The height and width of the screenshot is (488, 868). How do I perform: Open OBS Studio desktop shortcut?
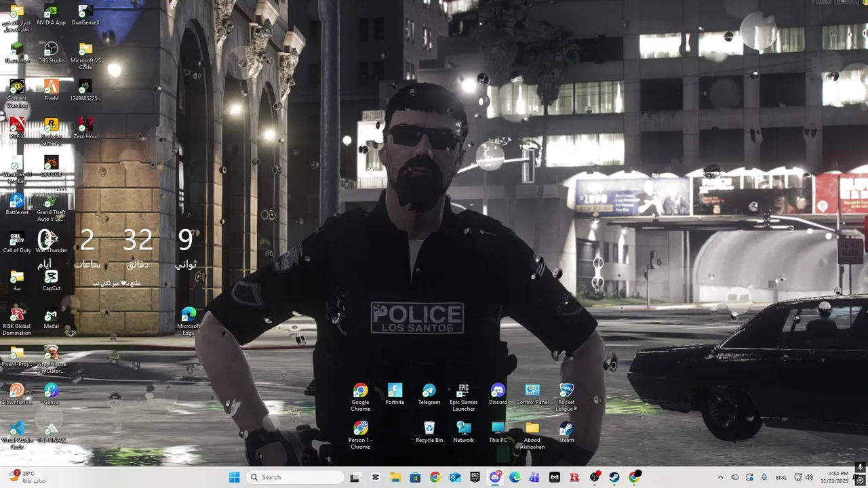pos(52,54)
